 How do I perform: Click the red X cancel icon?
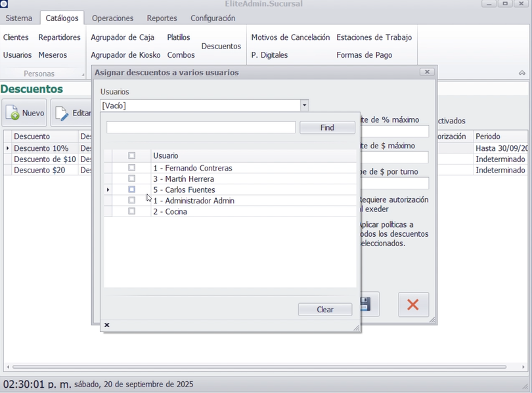click(413, 304)
